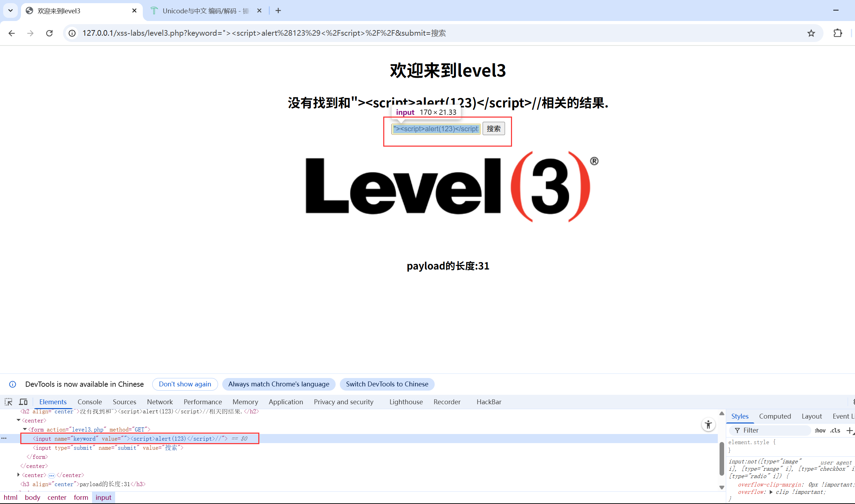
Task: Open the Sources panel
Action: [124, 402]
